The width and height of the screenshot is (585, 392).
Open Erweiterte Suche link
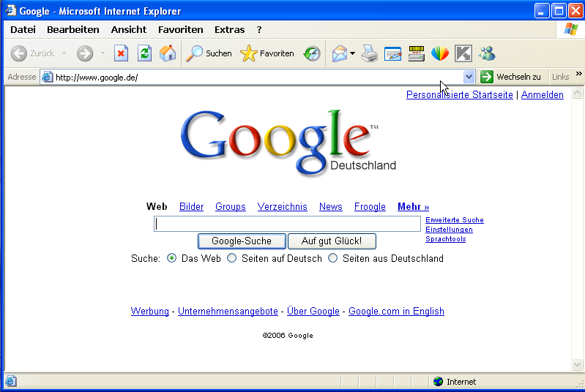coord(455,220)
